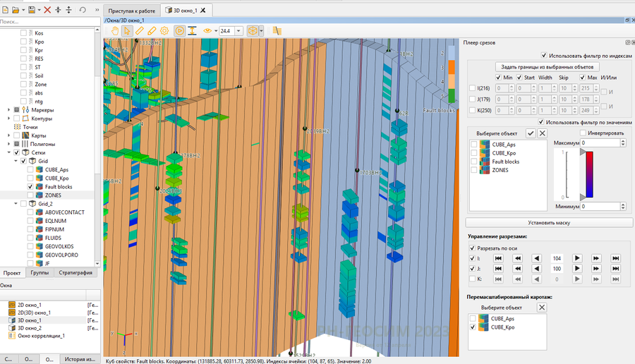Switch to the Приступая к работе tab

132,11
